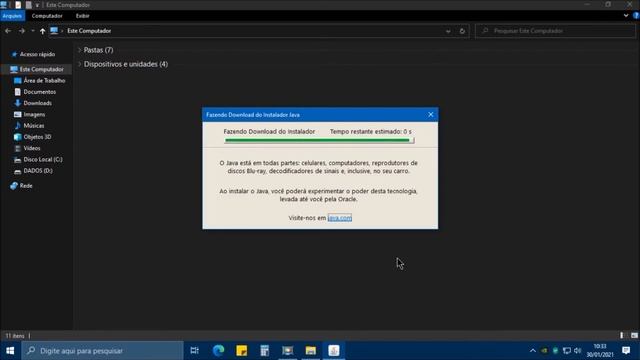This screenshot has width=640, height=360.
Task: Select Acesso rápido in sidebar
Action: (37, 54)
